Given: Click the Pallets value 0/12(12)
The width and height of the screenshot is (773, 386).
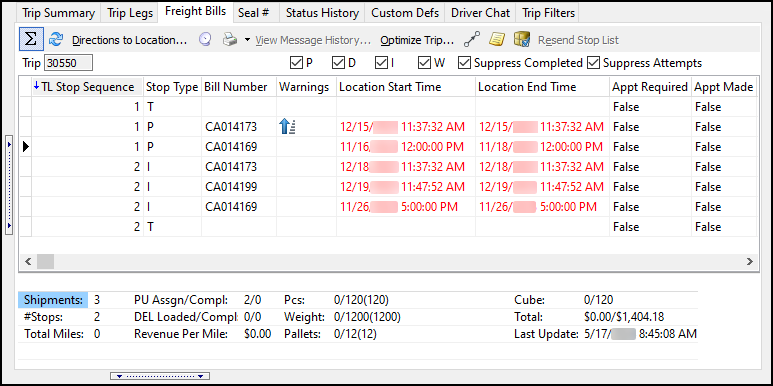Looking at the screenshot, I should pyautogui.click(x=355, y=334).
